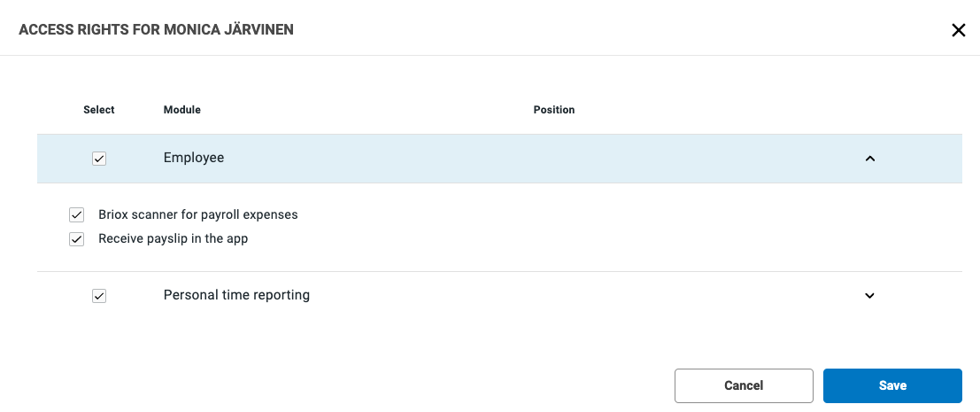This screenshot has height=412, width=980.
Task: Click the Personal time reporting module name
Action: [236, 295]
